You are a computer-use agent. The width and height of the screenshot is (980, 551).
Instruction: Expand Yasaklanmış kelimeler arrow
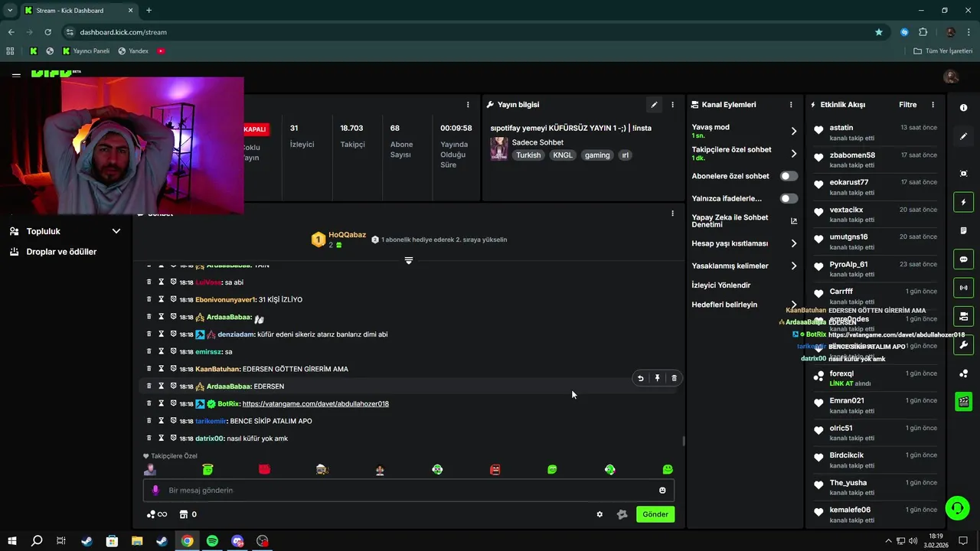(793, 266)
